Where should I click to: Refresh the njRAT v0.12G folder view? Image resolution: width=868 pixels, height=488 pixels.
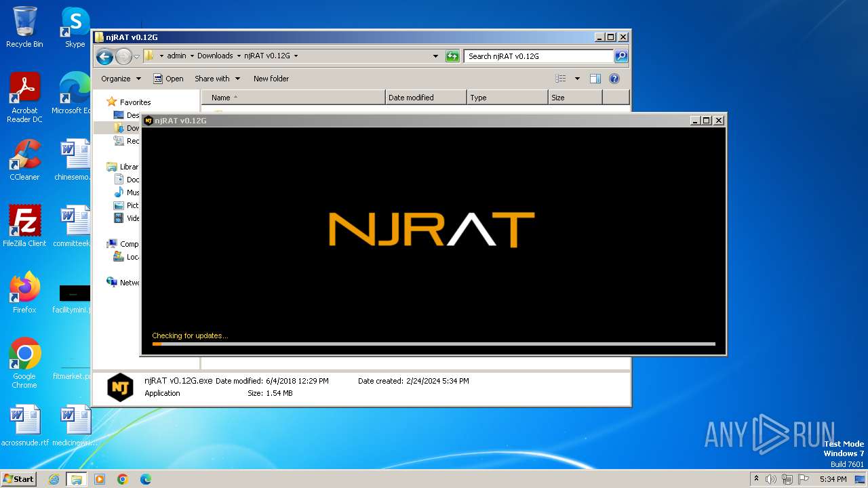(x=452, y=56)
